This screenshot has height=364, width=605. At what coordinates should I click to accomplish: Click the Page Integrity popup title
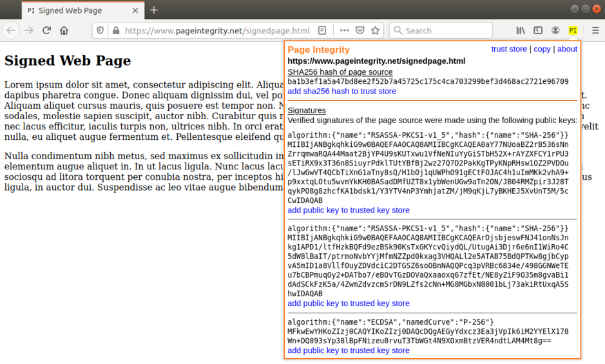coord(319,50)
